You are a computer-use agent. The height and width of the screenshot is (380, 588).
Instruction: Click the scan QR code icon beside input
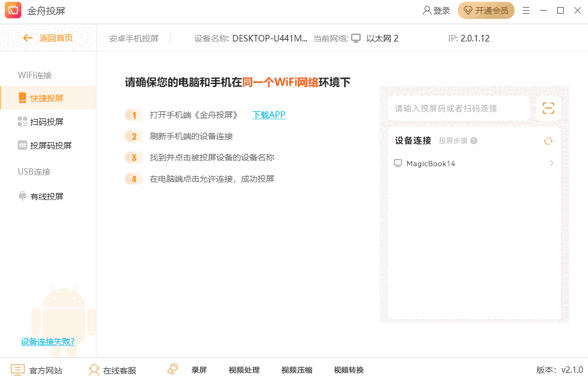(x=548, y=108)
